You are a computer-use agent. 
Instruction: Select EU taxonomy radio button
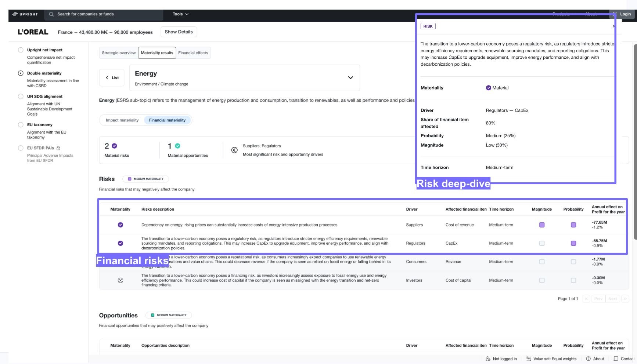21,125
